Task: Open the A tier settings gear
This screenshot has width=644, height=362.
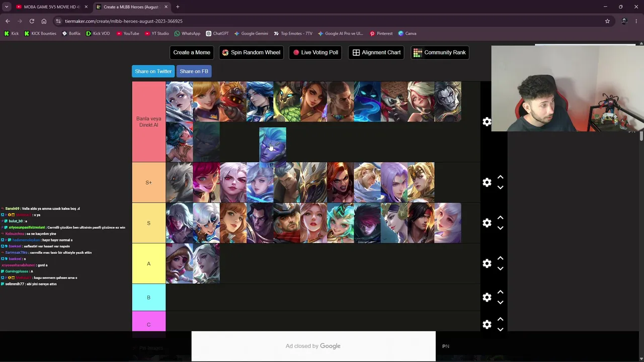Action: click(x=487, y=263)
